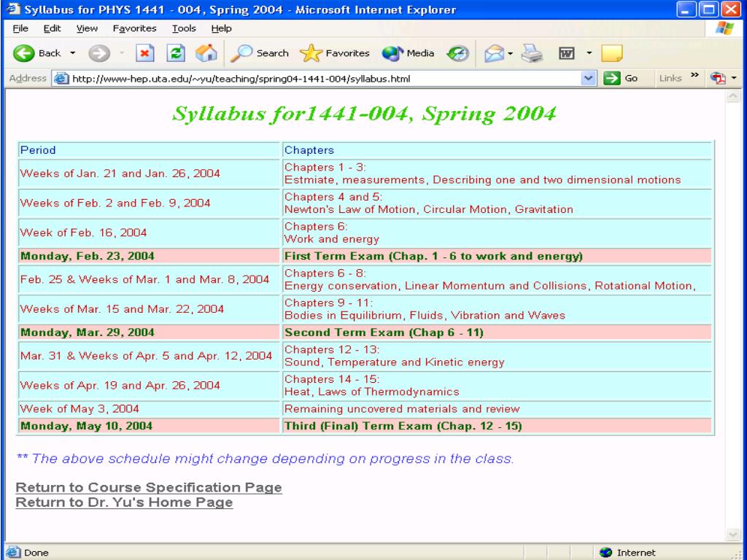Click Week of May 3, 2004 cell
This screenshot has width=747, height=560.
149,408
